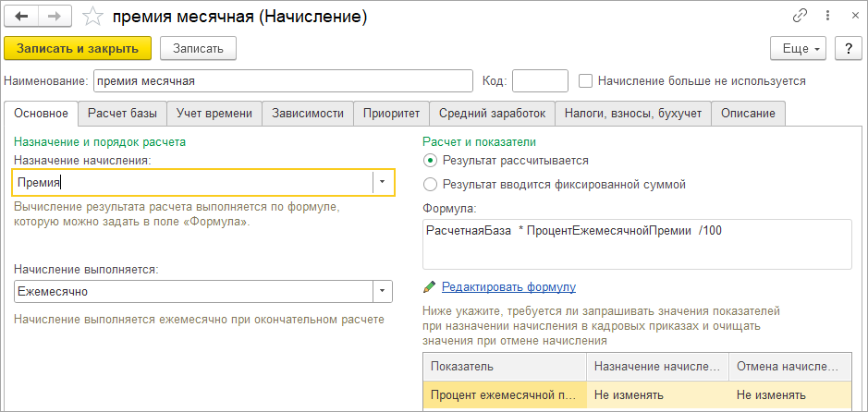The width and height of the screenshot is (868, 412).
Task: Click the forward navigation arrow
Action: (x=54, y=17)
